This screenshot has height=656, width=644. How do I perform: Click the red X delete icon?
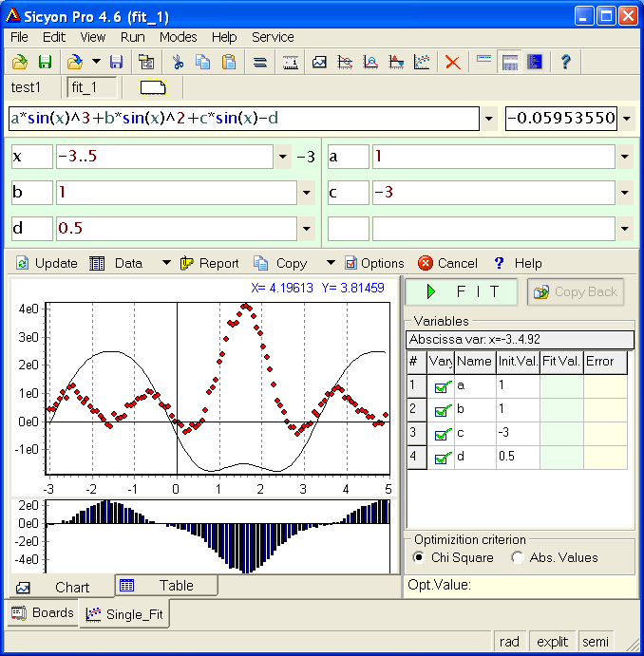pyautogui.click(x=453, y=63)
